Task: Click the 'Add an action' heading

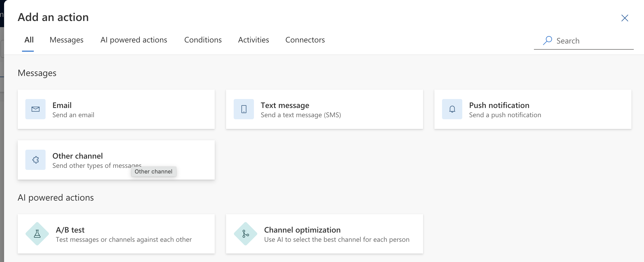Action: pyautogui.click(x=53, y=17)
